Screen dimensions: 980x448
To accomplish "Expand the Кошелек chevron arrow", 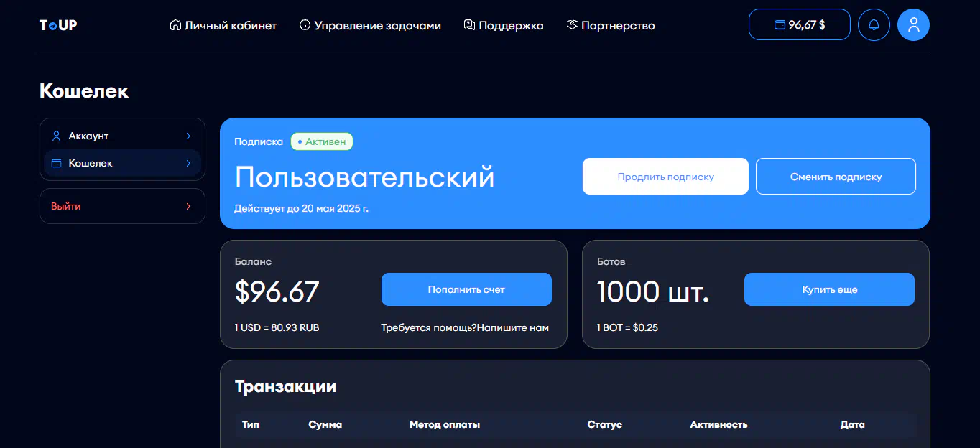I will click(188, 163).
